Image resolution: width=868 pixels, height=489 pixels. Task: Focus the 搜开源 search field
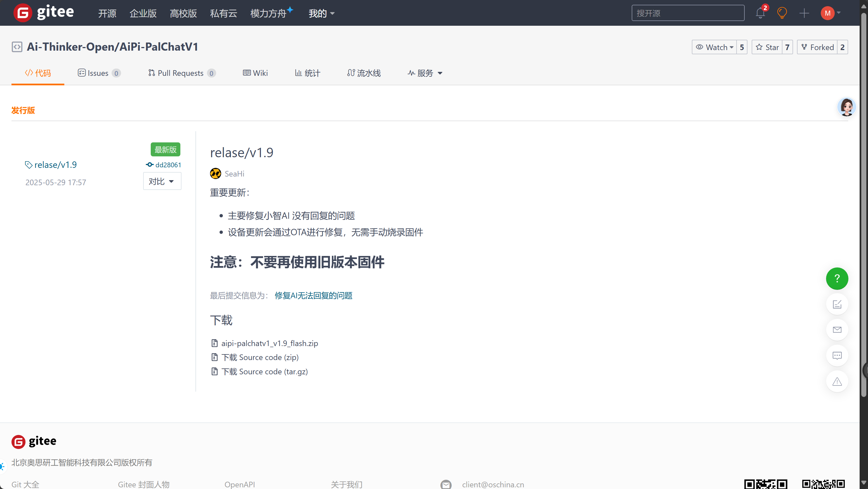688,13
